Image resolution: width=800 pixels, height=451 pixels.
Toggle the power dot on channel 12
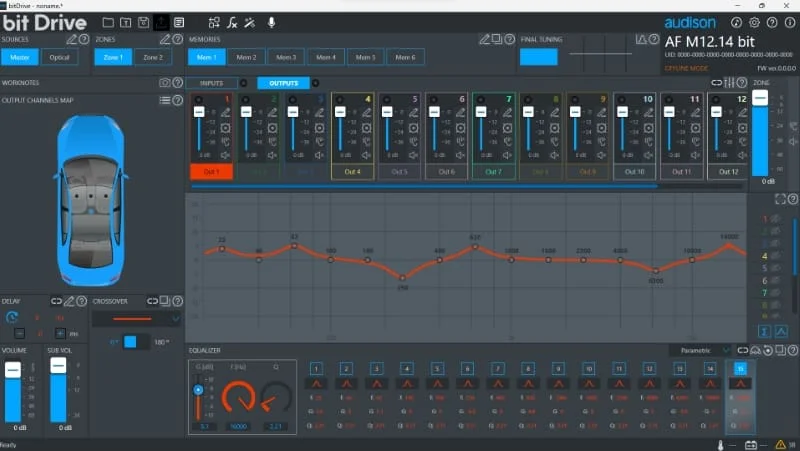tap(716, 99)
